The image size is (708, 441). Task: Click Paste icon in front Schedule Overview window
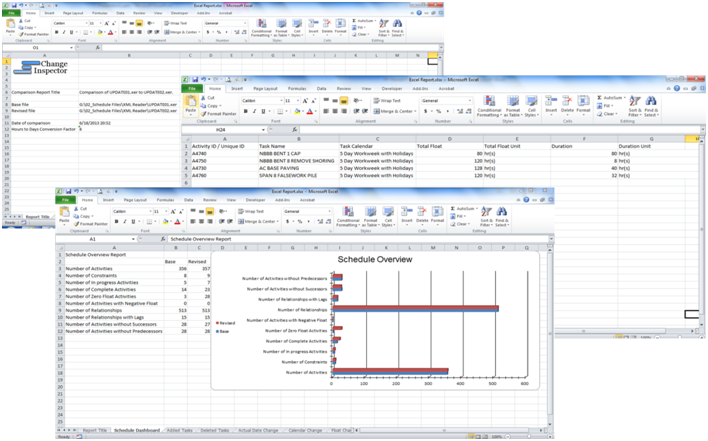[65, 212]
